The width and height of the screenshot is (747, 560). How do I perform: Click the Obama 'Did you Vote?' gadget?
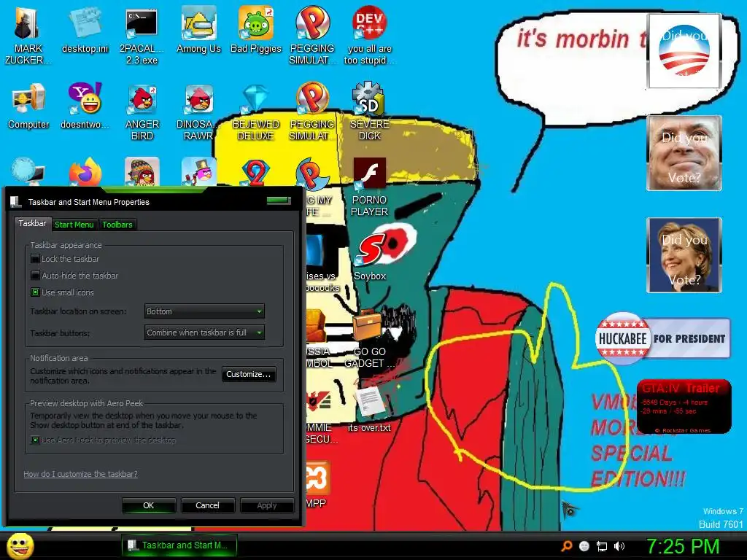(x=684, y=51)
